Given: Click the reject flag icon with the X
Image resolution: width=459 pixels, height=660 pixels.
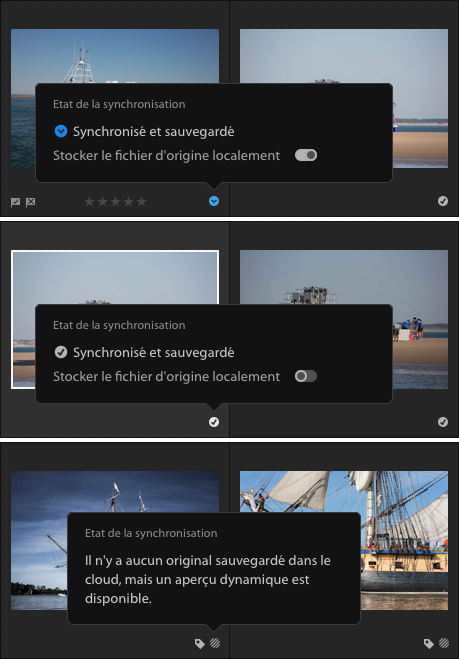Looking at the screenshot, I should tap(30, 202).
